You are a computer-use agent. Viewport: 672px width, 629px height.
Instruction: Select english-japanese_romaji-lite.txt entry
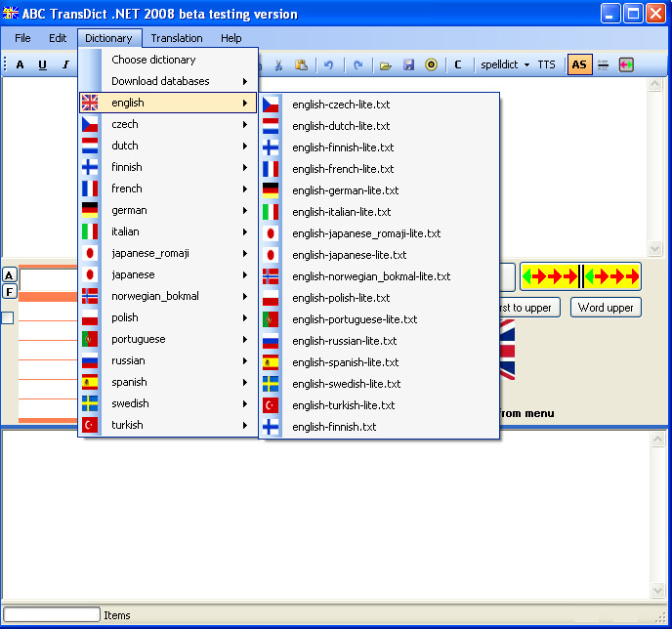(x=379, y=233)
